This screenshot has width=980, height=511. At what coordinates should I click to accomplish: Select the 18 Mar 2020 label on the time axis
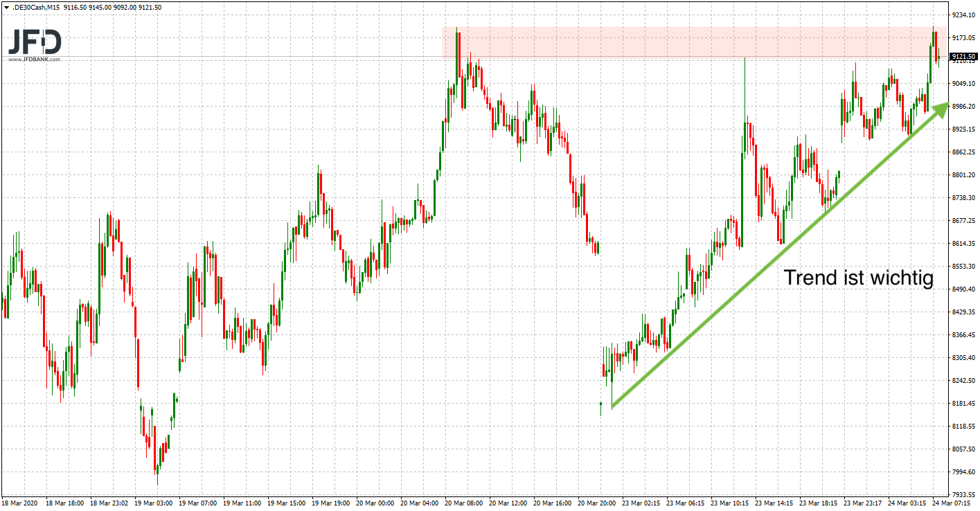point(21,503)
